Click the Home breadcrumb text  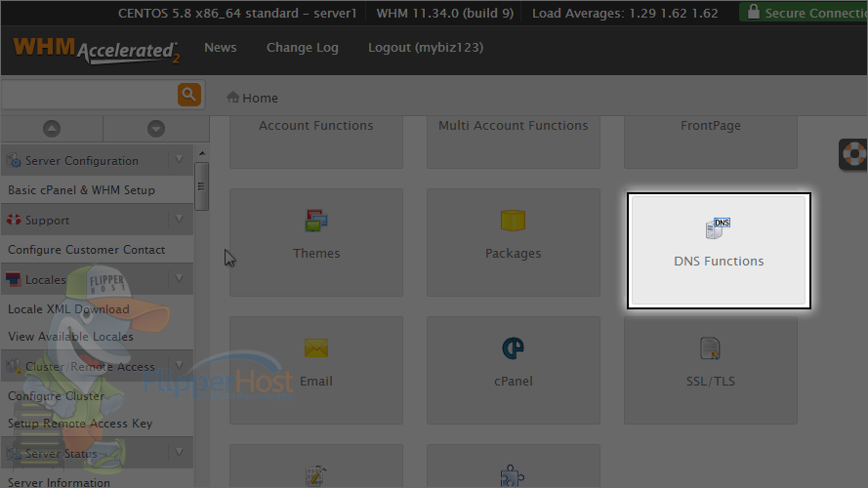[x=260, y=98]
